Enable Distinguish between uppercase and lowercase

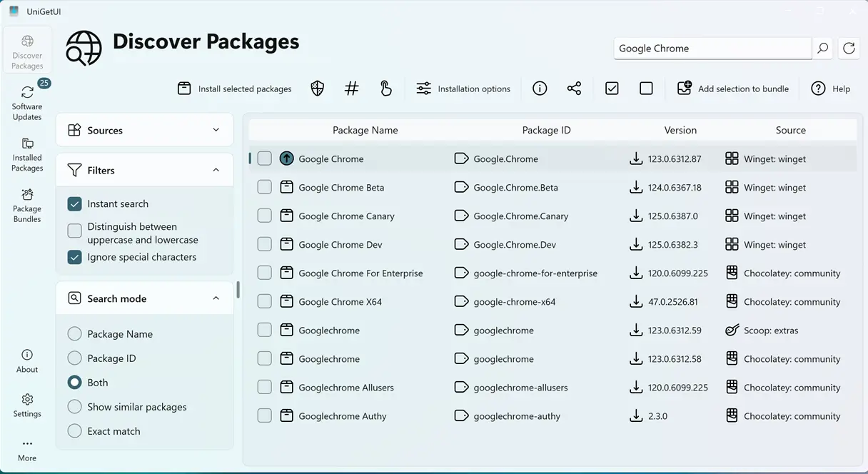point(75,231)
